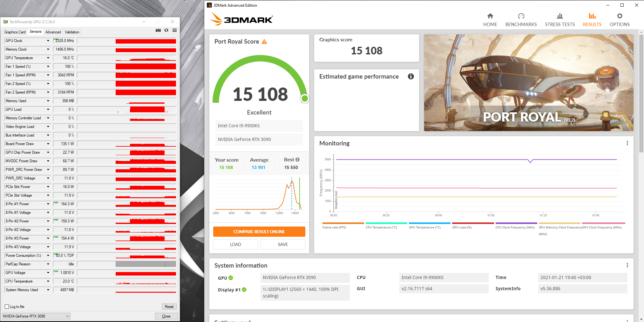
Task: Expand the GPU Clock sensor dropdown
Action: (48, 41)
